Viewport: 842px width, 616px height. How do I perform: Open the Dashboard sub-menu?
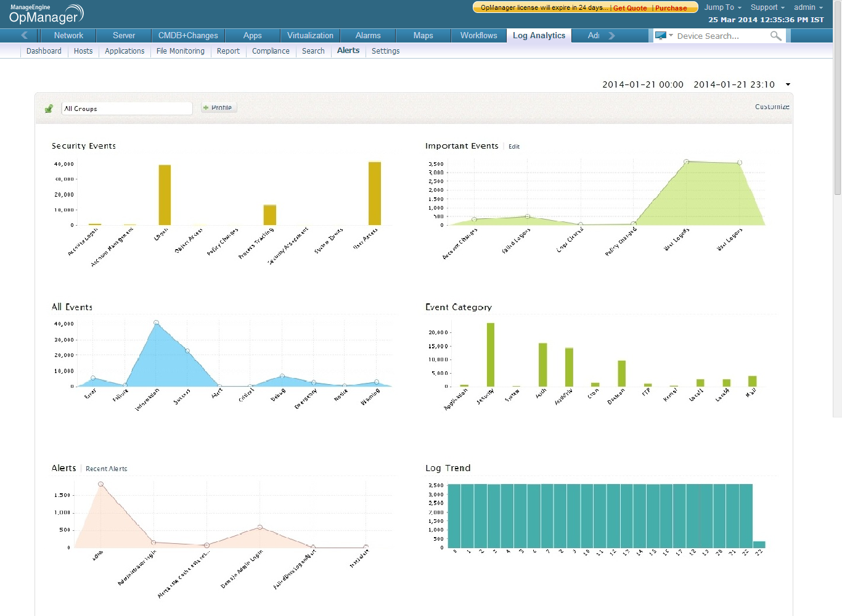(44, 51)
